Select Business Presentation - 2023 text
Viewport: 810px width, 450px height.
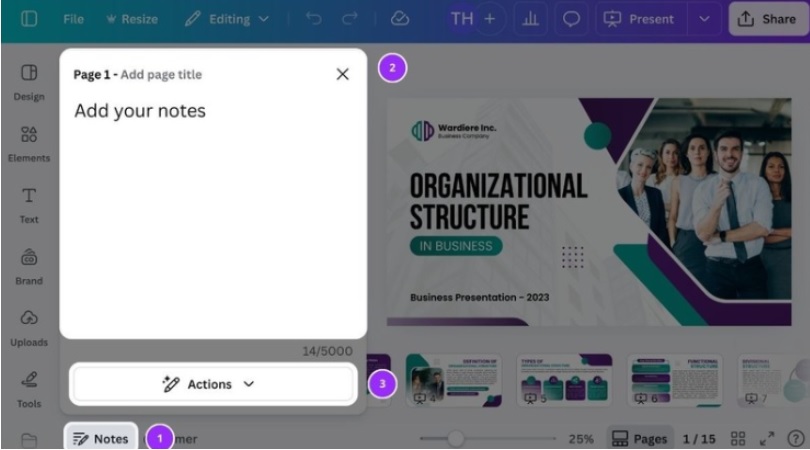[479, 298]
